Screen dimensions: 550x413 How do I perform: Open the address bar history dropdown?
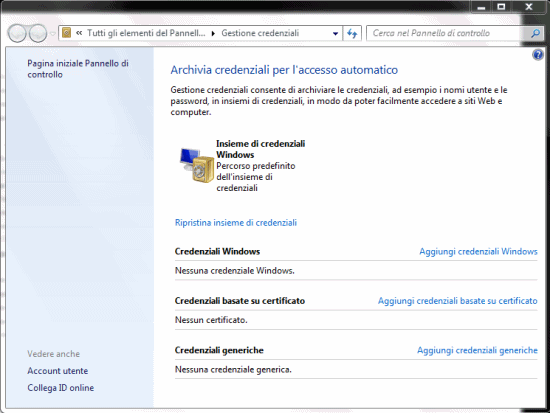click(336, 33)
